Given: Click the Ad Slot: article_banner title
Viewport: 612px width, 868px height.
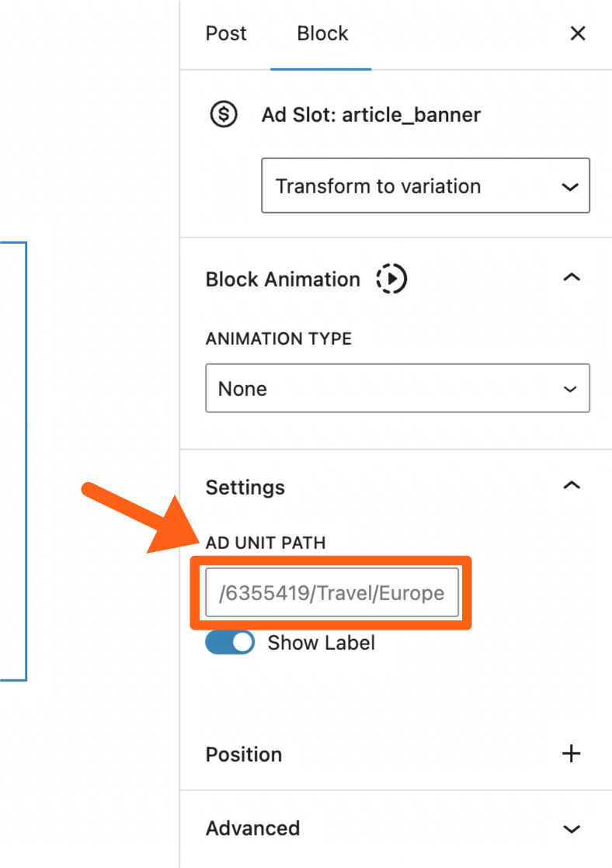Looking at the screenshot, I should click(370, 115).
